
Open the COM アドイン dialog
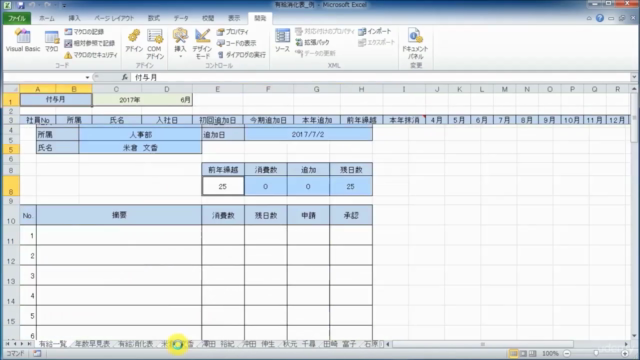(155, 44)
